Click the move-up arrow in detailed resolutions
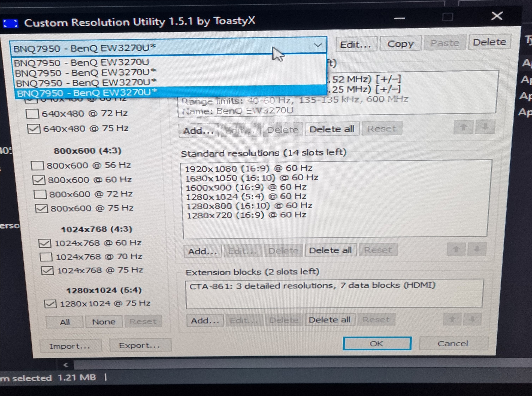Image resolution: width=532 pixels, height=396 pixels. [463, 127]
